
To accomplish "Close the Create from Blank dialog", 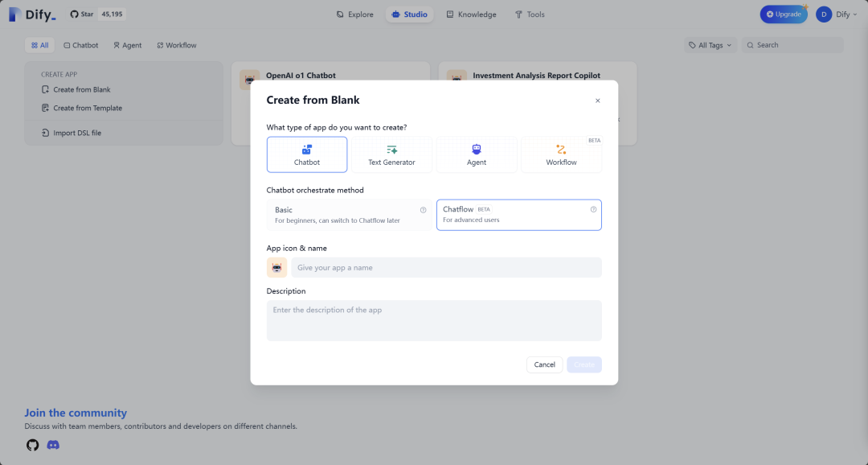I will (597, 101).
